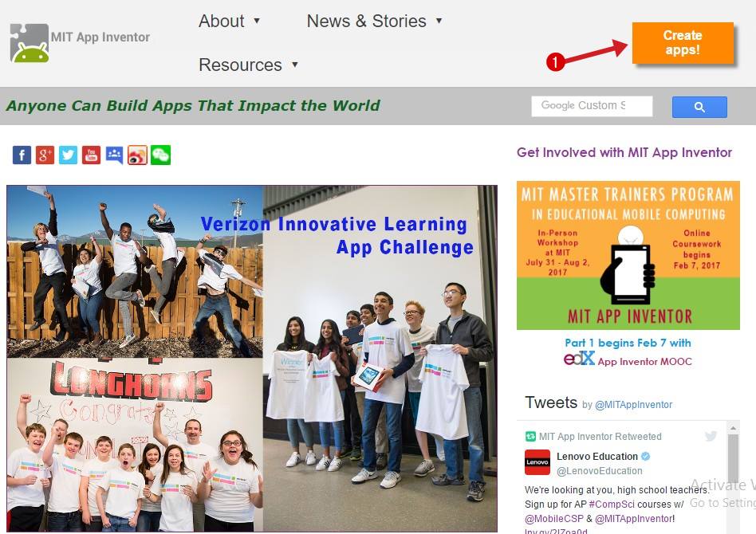Viewport: 756px width, 534px height.
Task: Open the YouTube social icon
Action: tap(91, 155)
